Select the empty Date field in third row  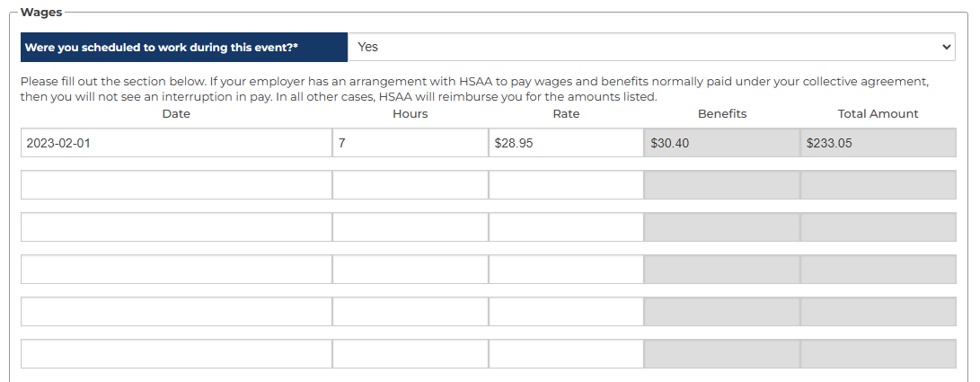(x=176, y=227)
